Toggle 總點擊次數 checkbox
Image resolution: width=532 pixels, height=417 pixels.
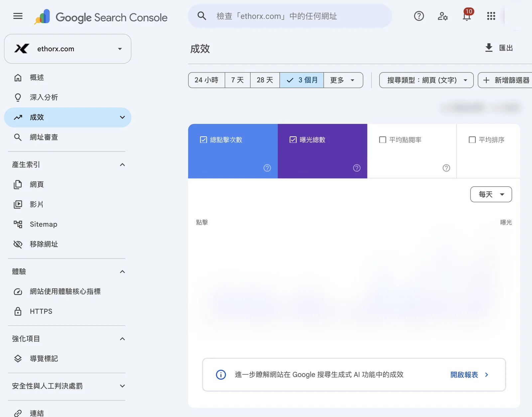coord(203,140)
